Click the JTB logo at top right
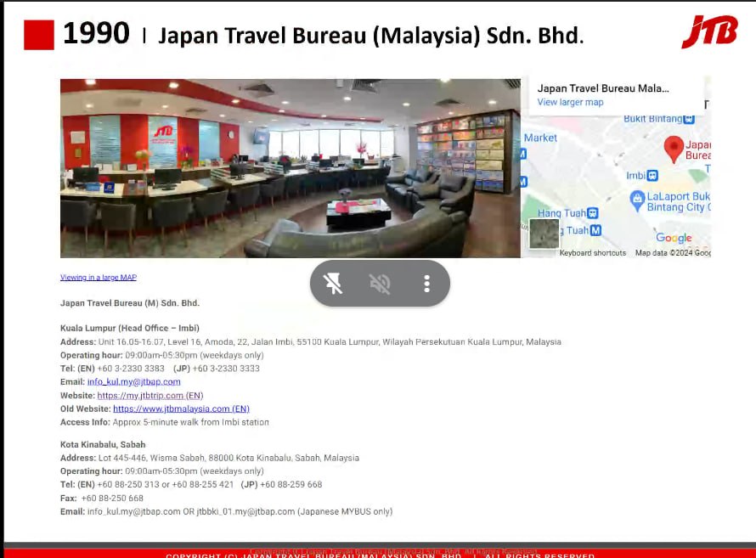Image resolution: width=756 pixels, height=558 pixels. [710, 31]
